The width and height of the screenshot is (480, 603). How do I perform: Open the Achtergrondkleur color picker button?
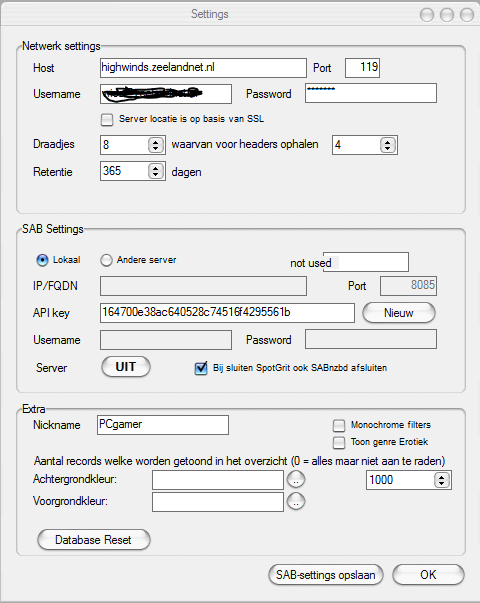point(296,480)
